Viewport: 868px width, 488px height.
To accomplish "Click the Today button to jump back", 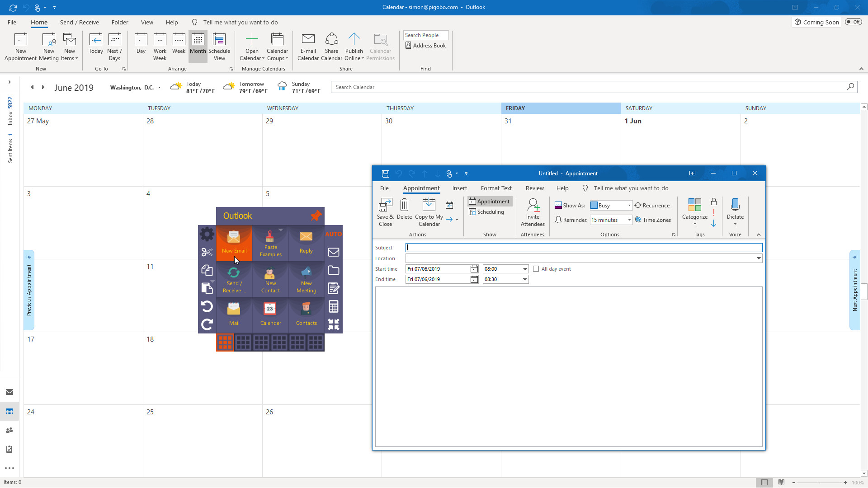I will (95, 47).
